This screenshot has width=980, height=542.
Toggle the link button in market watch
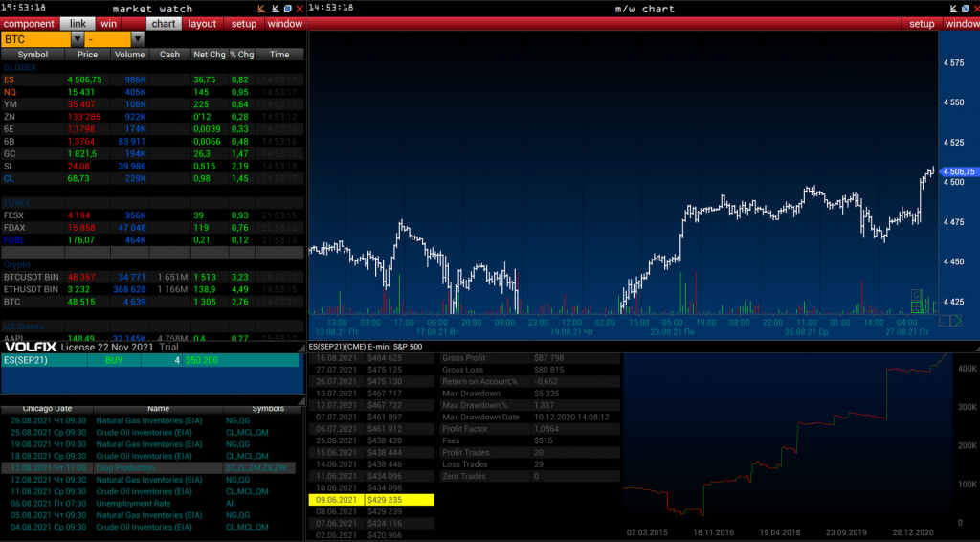[x=78, y=23]
